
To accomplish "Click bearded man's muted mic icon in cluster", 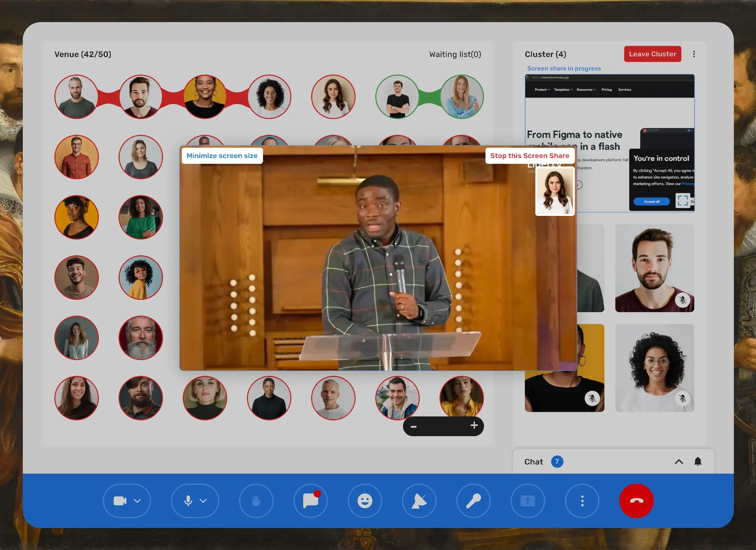I will [683, 300].
